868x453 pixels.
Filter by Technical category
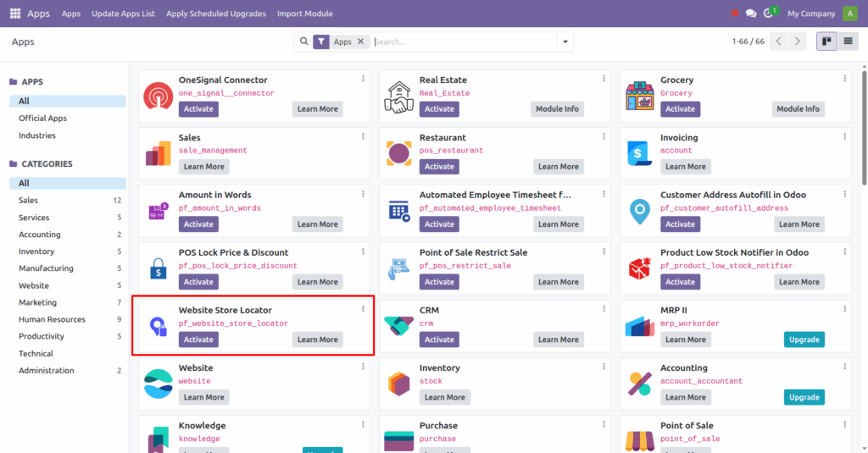point(68,353)
